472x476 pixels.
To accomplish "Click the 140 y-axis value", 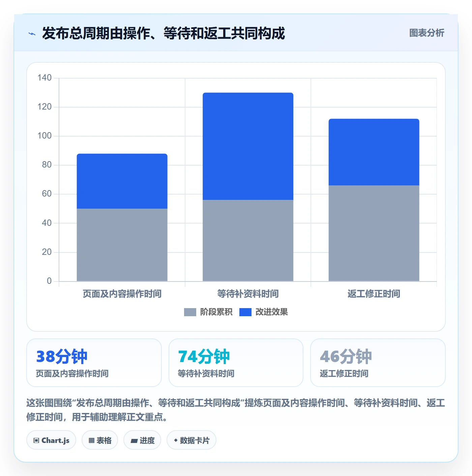I will click(x=45, y=78).
